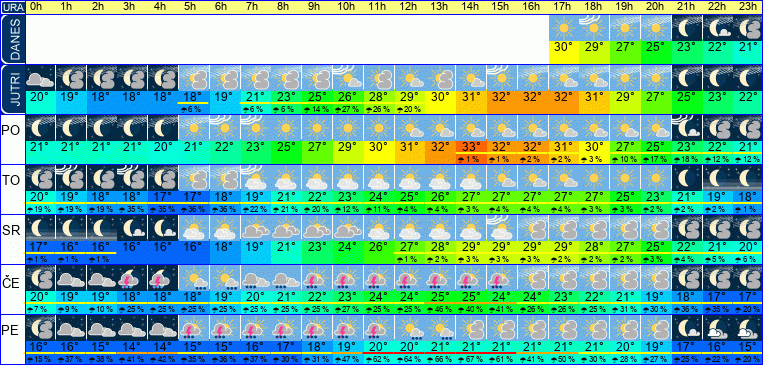Click the rain shower icon for ČE at 7h
Screen dimensions: 763x365
pyautogui.click(x=254, y=278)
